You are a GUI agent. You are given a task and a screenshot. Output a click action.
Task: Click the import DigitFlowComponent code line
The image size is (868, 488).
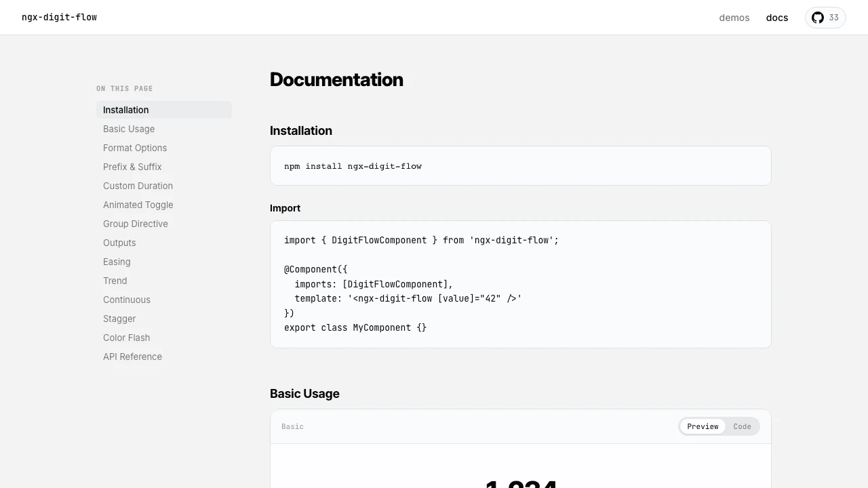tap(421, 240)
